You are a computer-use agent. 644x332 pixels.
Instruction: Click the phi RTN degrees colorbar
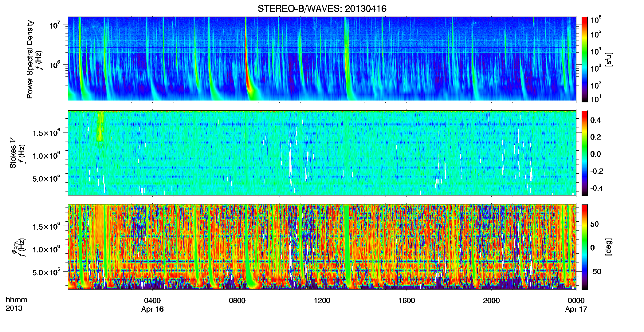point(585,247)
